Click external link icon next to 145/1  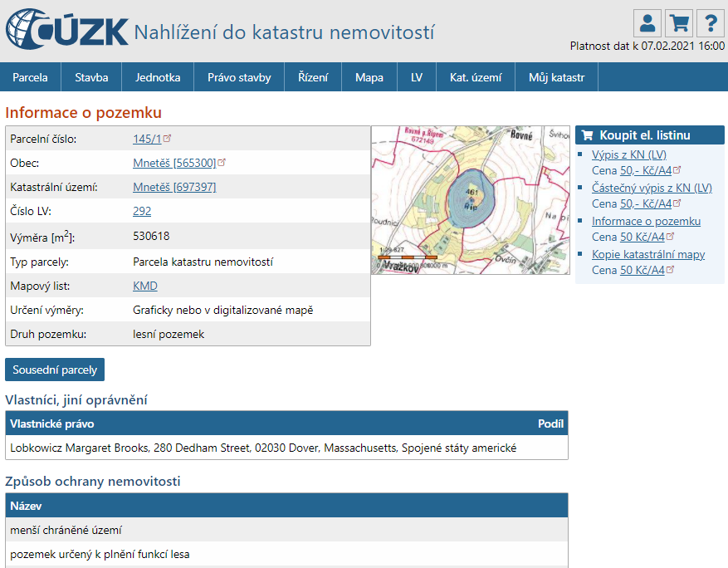pos(168,138)
